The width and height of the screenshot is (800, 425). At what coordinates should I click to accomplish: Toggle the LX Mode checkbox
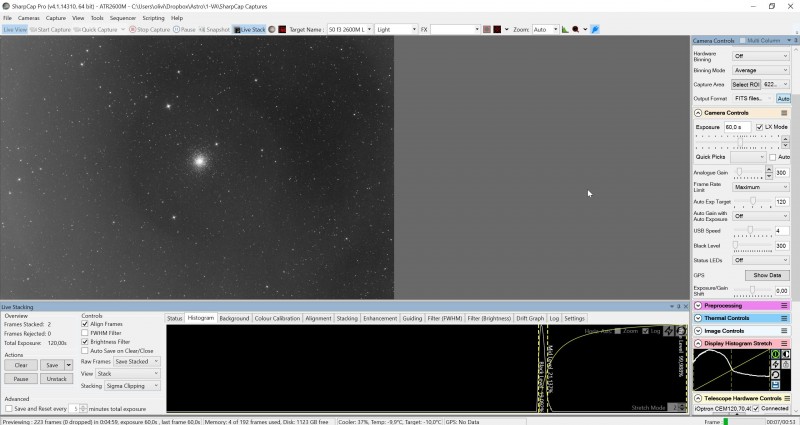coord(759,127)
